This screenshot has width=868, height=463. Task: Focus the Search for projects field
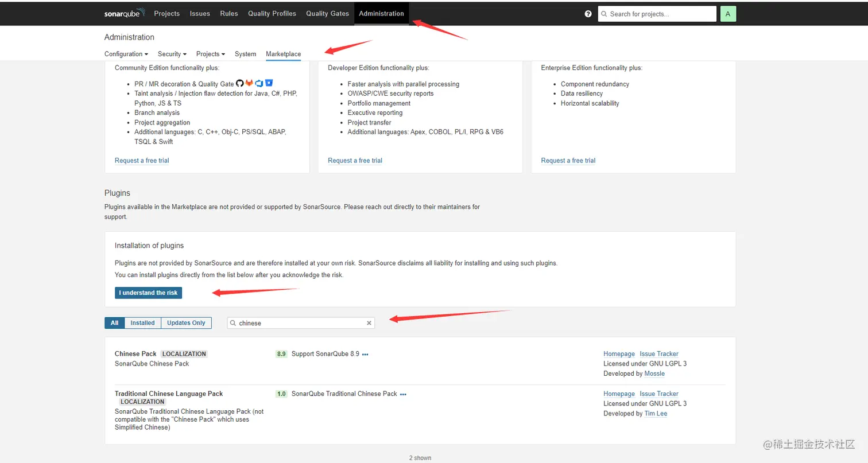pyautogui.click(x=657, y=14)
